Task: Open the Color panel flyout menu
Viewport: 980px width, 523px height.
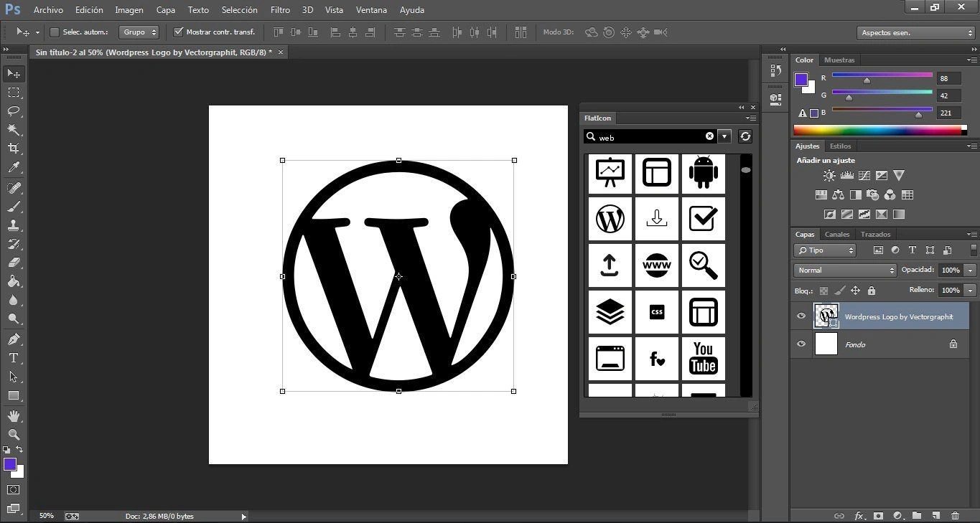Action: 971,60
